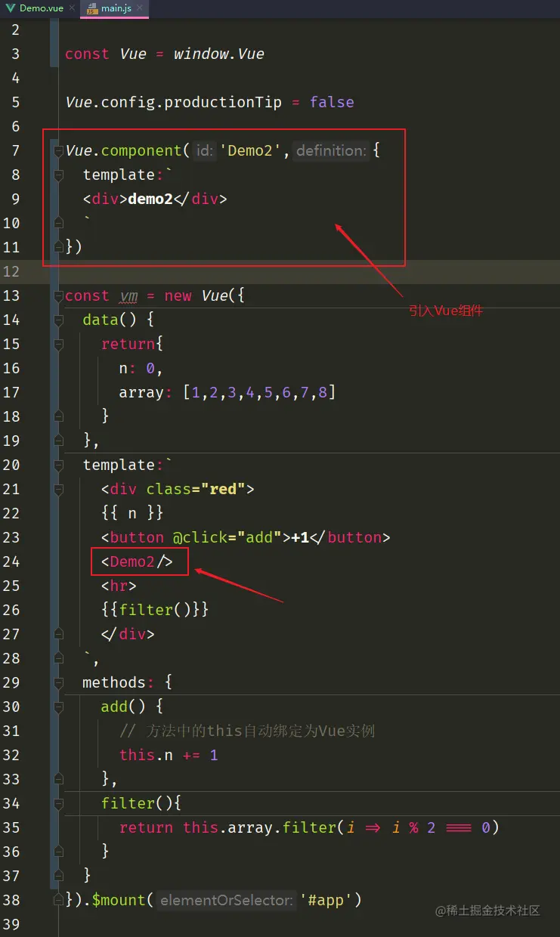Click the 'false' value on line 5
The width and height of the screenshot is (560, 937).
(332, 102)
